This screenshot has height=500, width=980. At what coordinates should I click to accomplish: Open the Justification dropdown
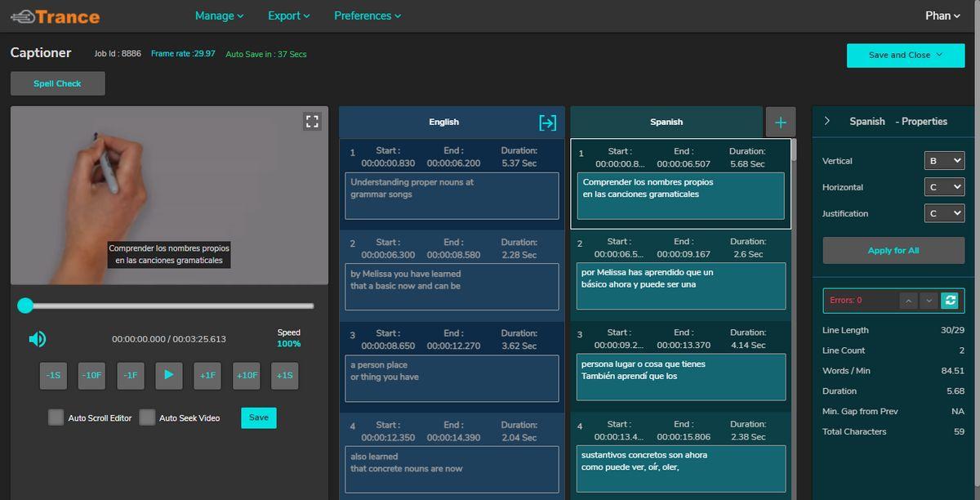point(944,213)
